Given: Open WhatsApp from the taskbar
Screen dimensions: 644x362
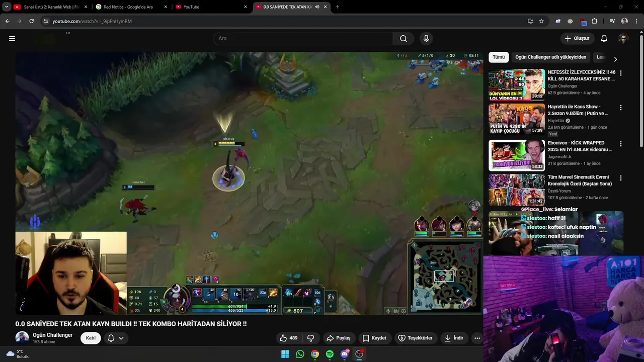Looking at the screenshot, I should pos(300,354).
